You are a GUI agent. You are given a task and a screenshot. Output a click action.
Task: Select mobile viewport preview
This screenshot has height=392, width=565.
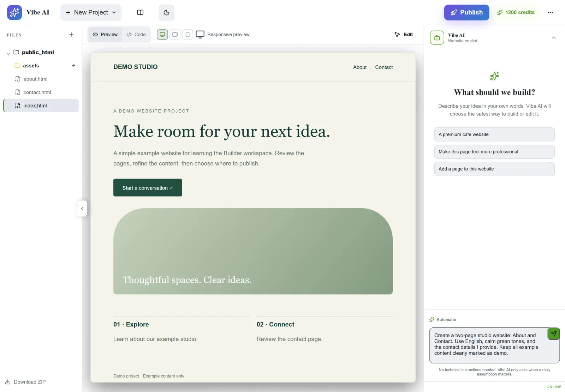(188, 35)
